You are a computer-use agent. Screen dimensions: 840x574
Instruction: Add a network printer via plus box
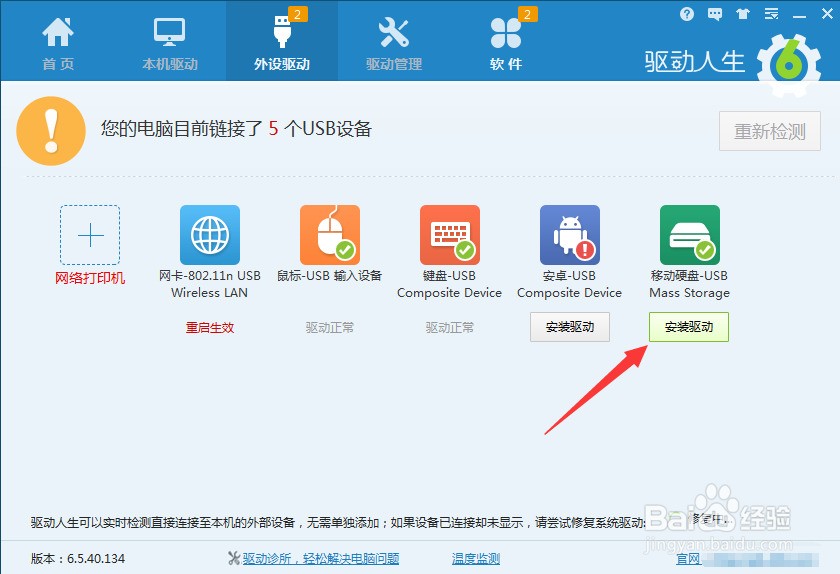click(x=90, y=235)
